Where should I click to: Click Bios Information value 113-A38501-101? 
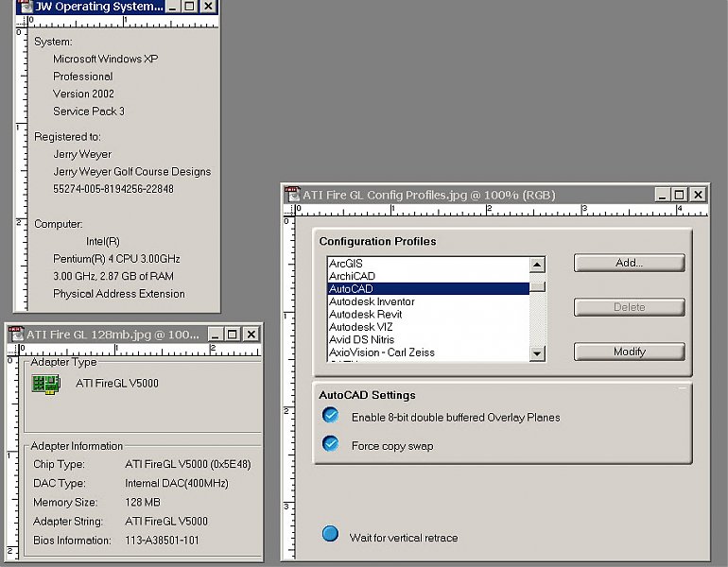pyautogui.click(x=162, y=541)
